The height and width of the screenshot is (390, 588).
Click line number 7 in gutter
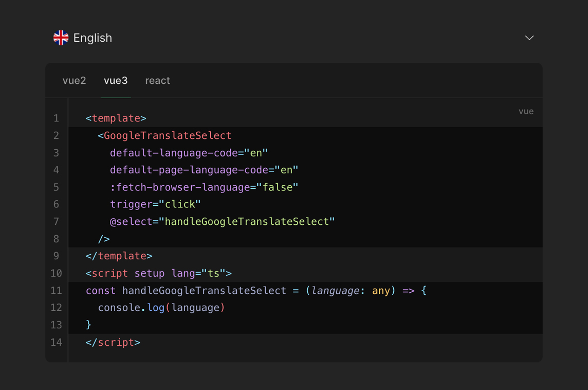[x=56, y=221]
